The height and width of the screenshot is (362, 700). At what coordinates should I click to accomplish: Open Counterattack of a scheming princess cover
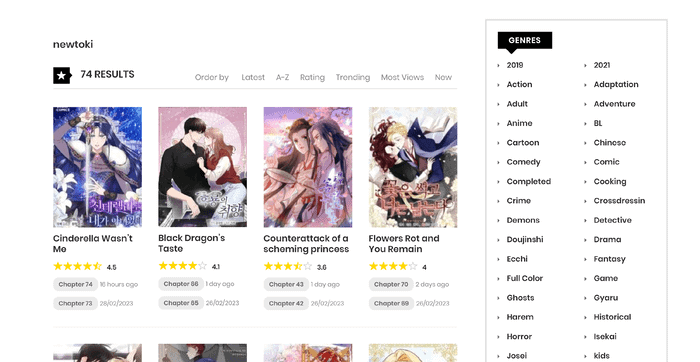coord(308,167)
